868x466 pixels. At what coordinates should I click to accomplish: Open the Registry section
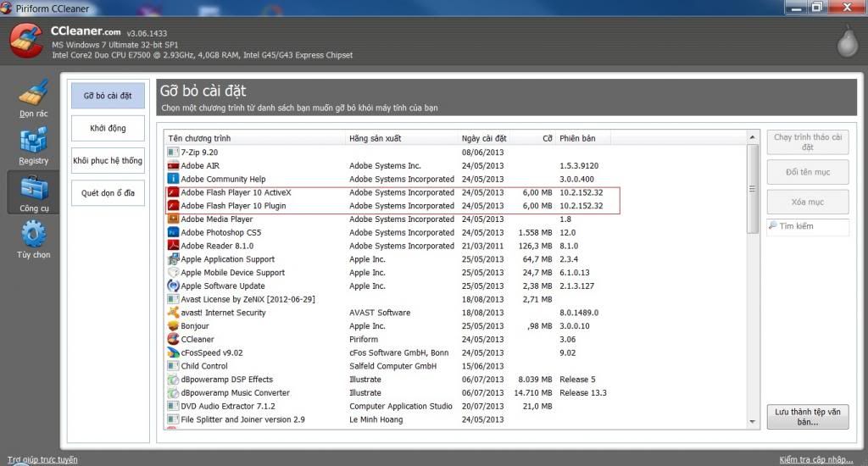click(x=33, y=146)
